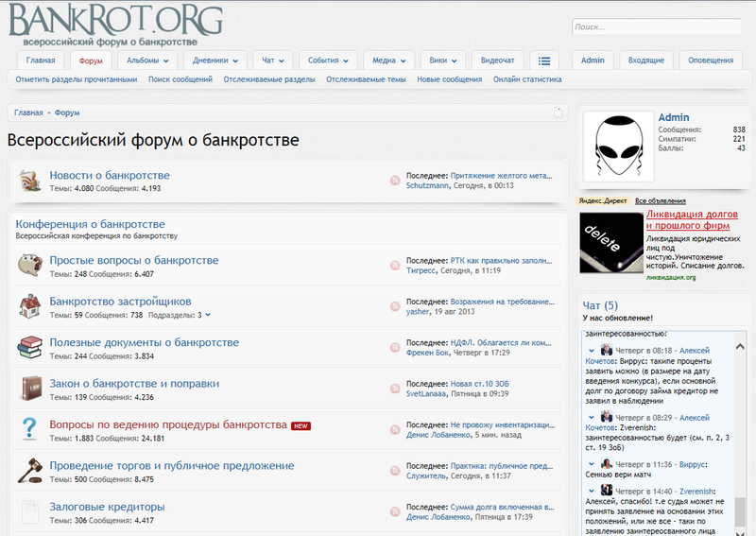The image size is (756, 536).
Task: Switch to the Видеочат tab
Action: coord(497,61)
